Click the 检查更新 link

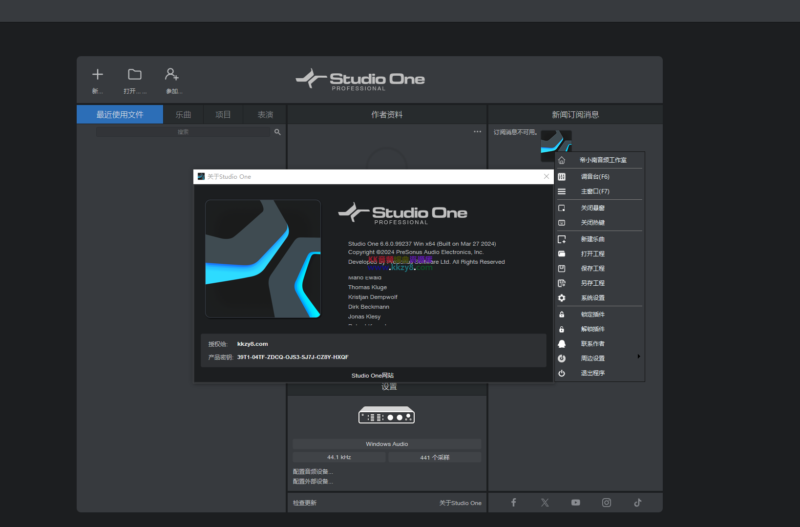tap(305, 503)
